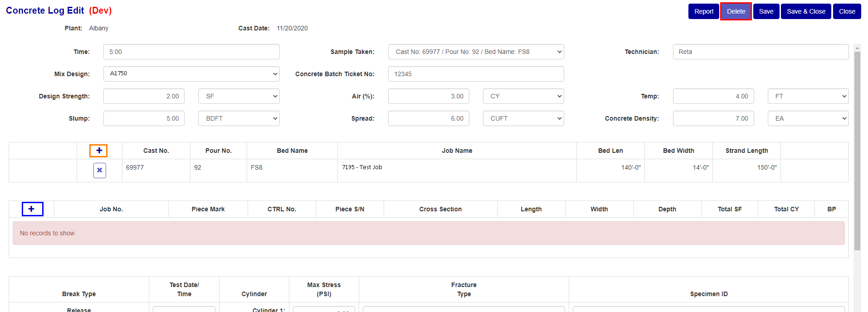Select strand length 150'-0" cell
This screenshot has height=312, width=868.
click(746, 171)
